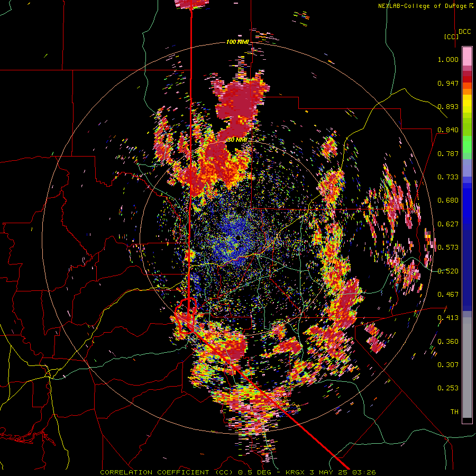476x476 pixels.
Task: Click the 100 NMI range ring label
Action: click(x=237, y=42)
